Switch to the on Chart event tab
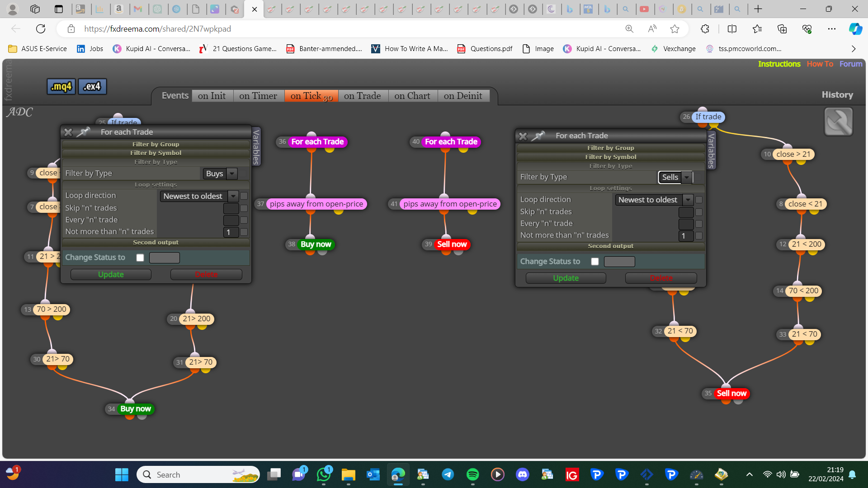This screenshot has width=868, height=488. (412, 96)
